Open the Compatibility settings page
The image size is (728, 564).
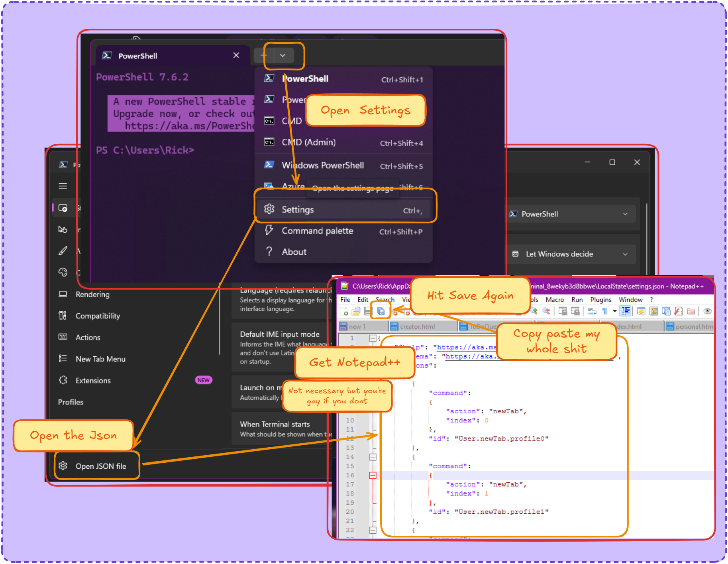(135, 316)
